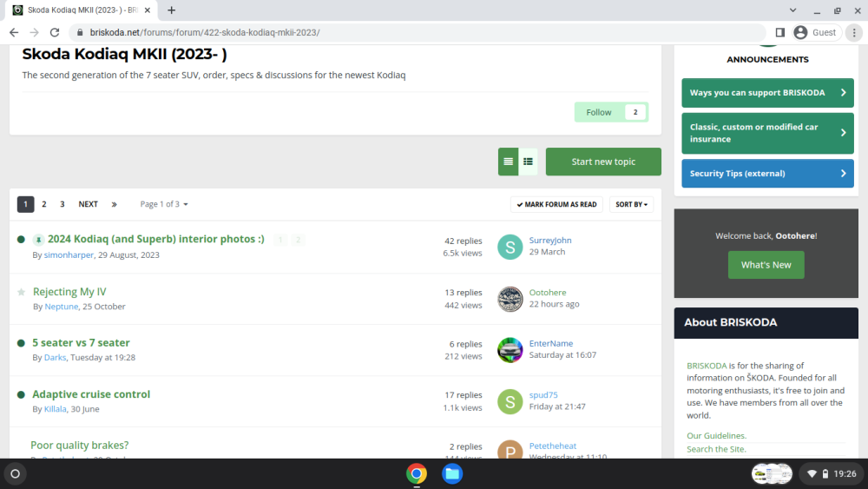The width and height of the screenshot is (868, 489).
Task: Click the site lock icon in address bar
Action: (80, 33)
